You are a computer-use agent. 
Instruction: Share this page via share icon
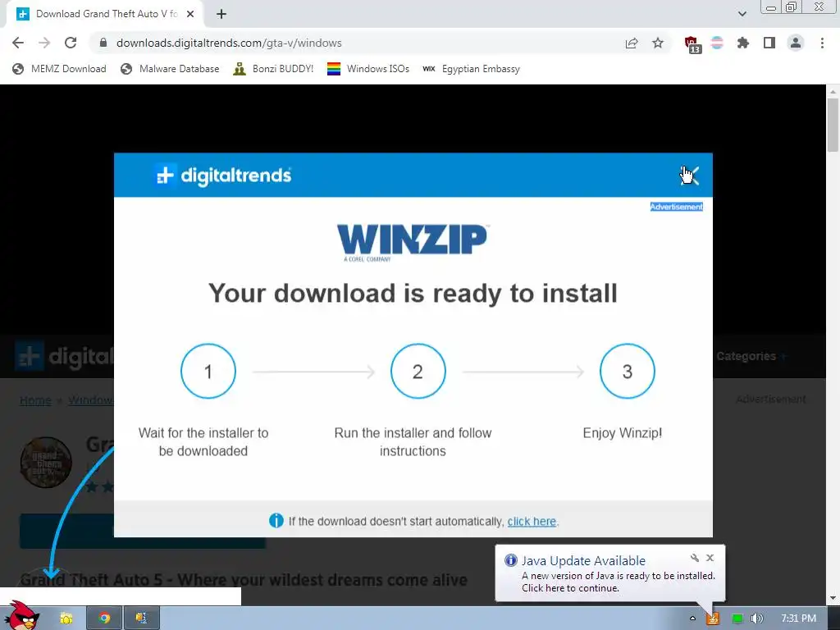click(x=632, y=43)
